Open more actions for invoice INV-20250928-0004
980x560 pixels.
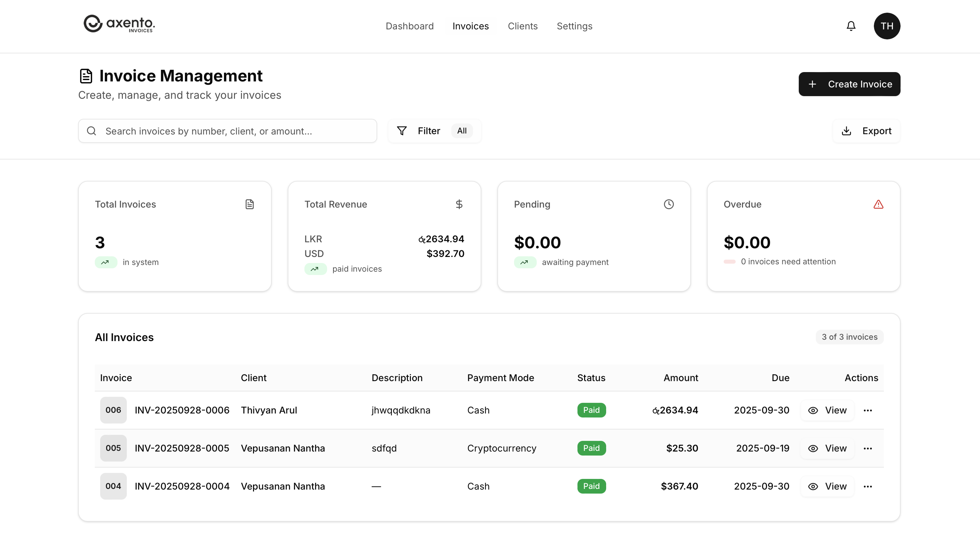click(x=868, y=487)
